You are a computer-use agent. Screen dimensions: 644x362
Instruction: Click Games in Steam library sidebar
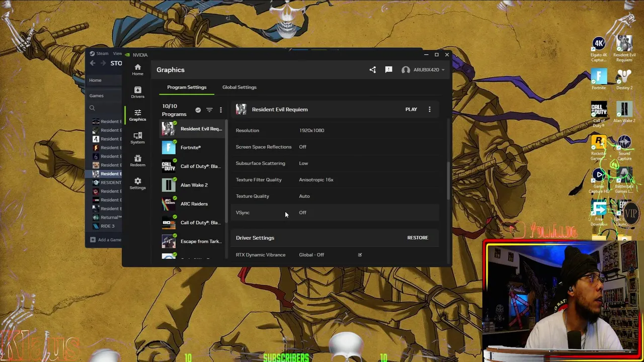pyautogui.click(x=97, y=96)
